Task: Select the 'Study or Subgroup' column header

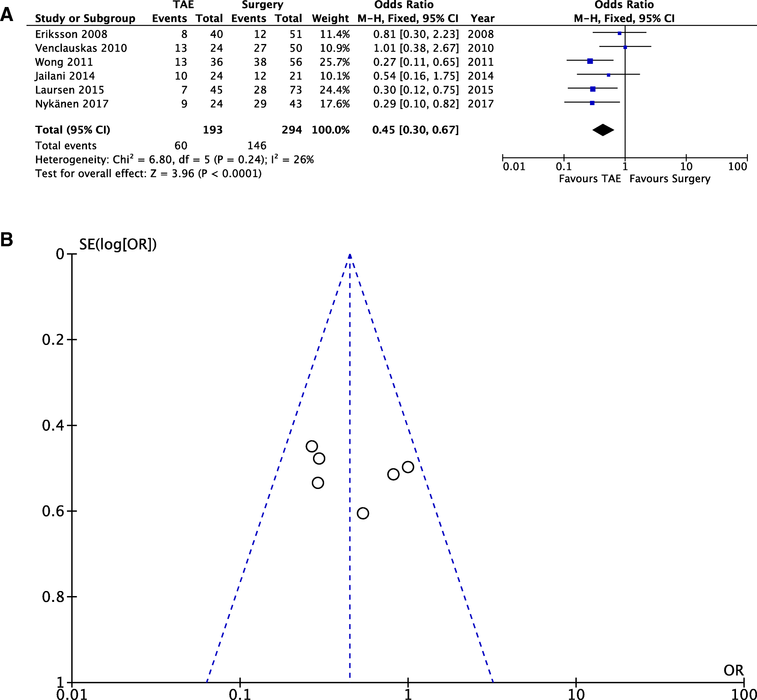Action: coord(85,18)
